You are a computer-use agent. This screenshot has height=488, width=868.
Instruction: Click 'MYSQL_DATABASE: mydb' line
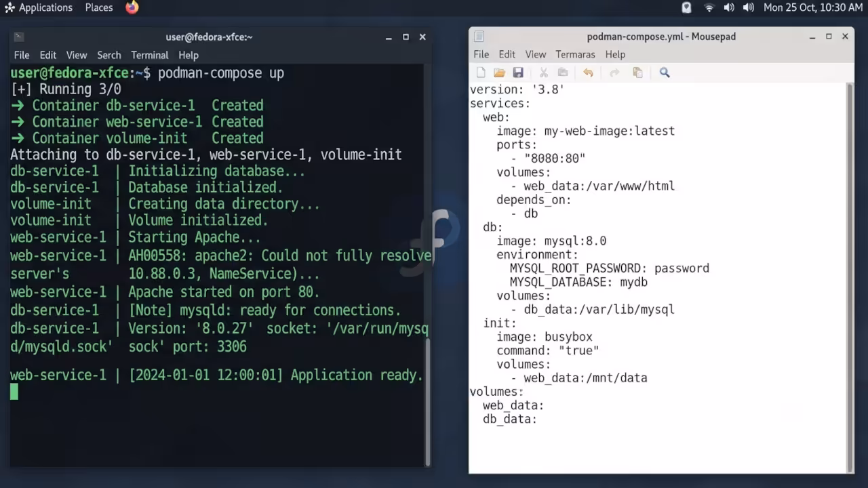tap(578, 282)
